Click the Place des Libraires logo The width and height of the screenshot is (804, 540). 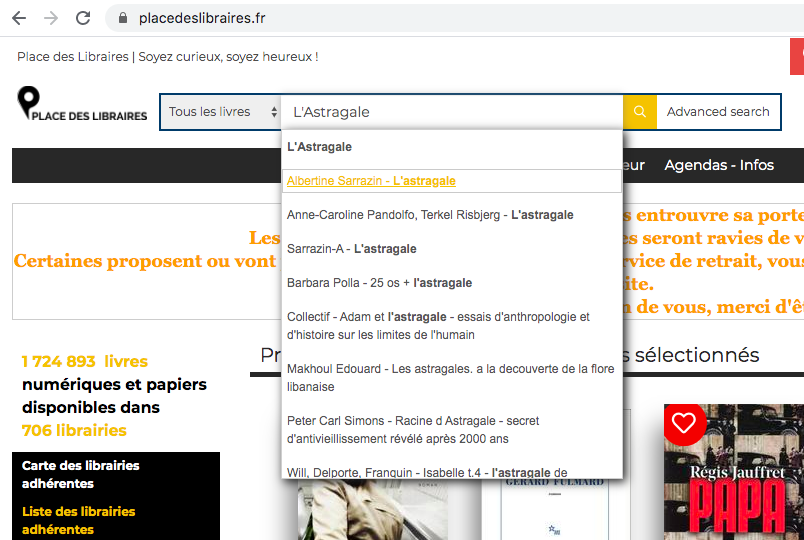(x=82, y=104)
